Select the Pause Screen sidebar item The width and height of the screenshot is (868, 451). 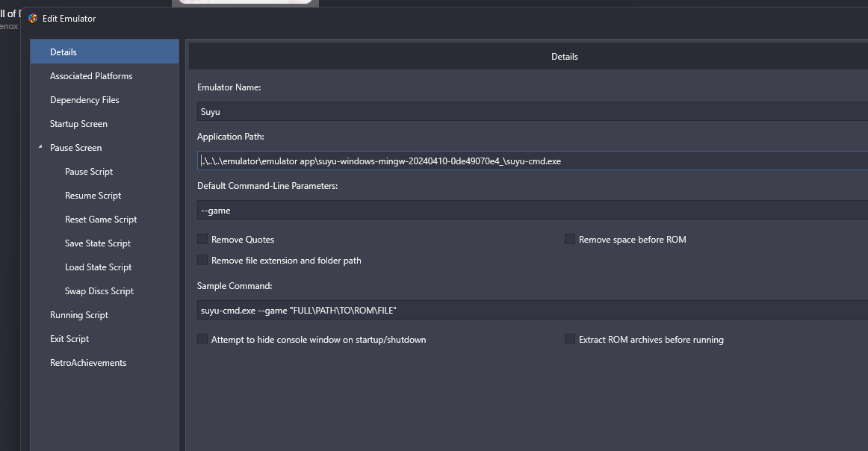[x=75, y=148]
